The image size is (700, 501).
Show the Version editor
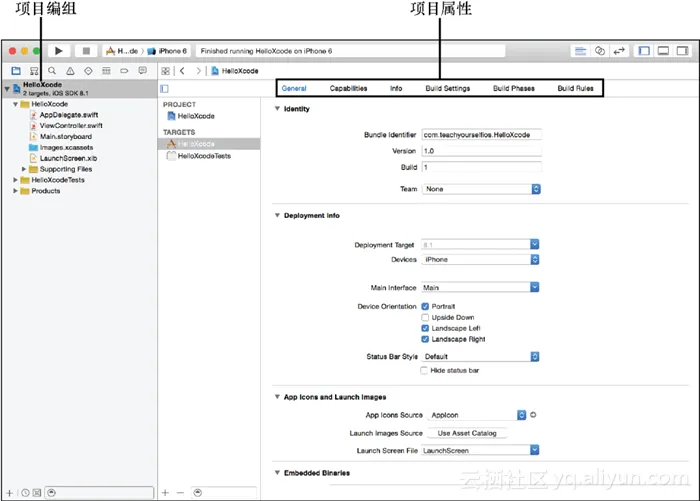click(x=619, y=51)
